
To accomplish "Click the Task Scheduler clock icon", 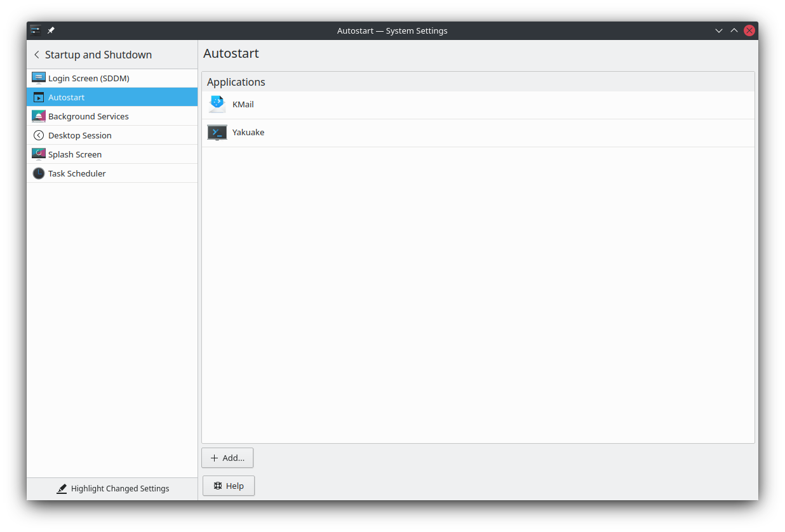I will [39, 173].
